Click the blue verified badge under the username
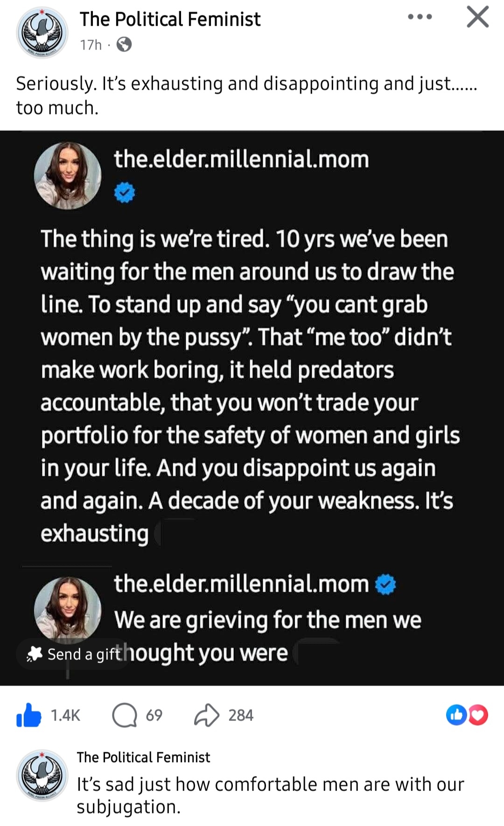This screenshot has height=826, width=504. pos(125,192)
